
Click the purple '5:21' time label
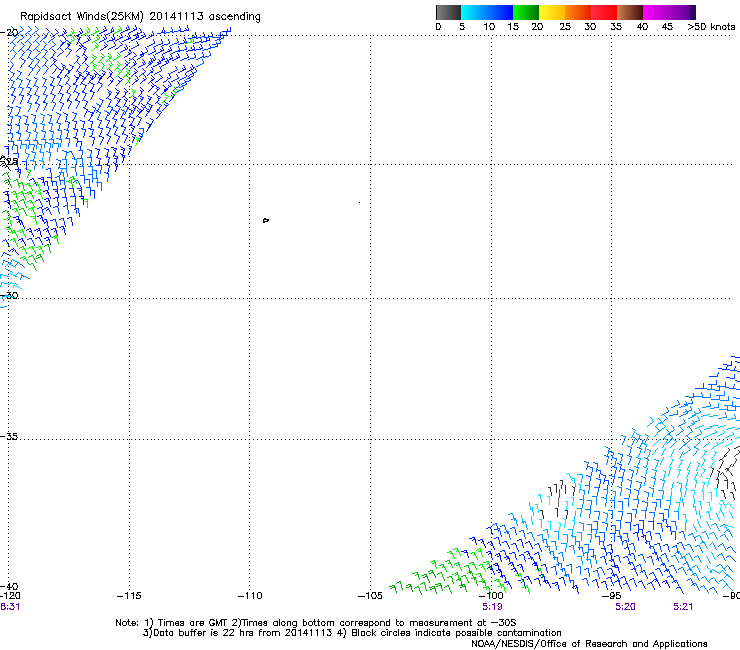683,607
